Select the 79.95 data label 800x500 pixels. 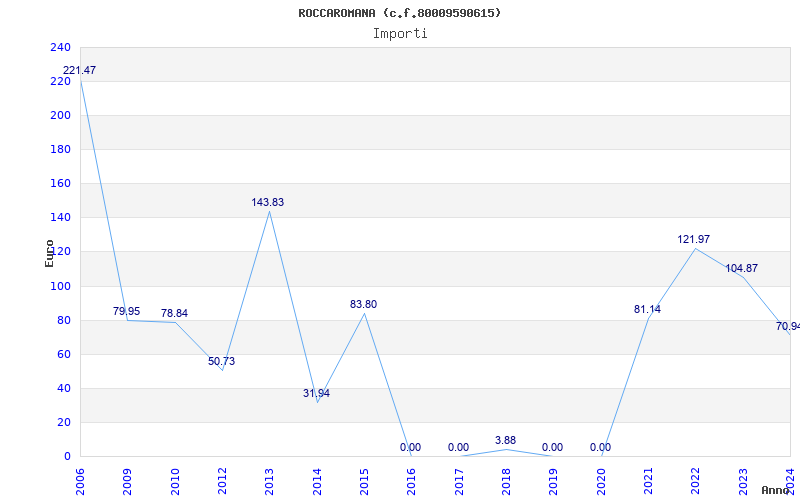tap(127, 311)
